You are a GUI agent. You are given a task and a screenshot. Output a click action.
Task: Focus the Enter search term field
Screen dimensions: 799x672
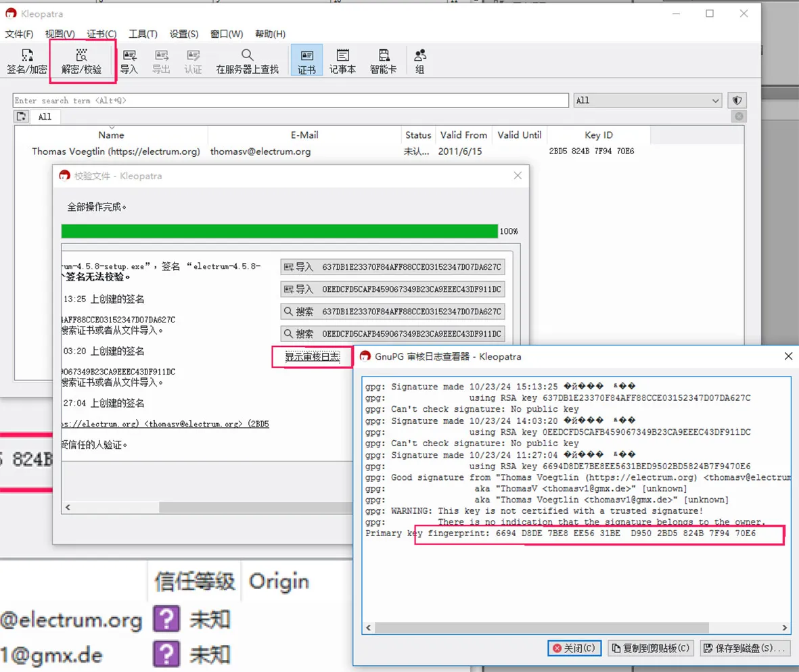click(x=290, y=100)
